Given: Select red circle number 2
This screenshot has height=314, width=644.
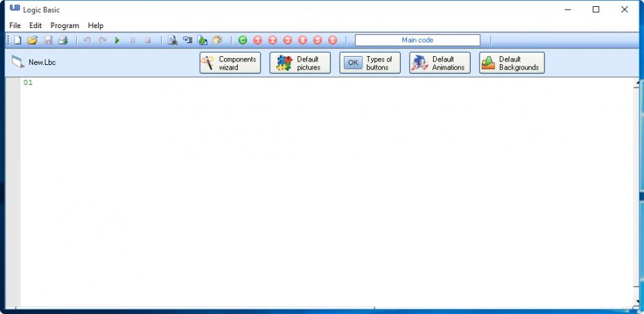Looking at the screenshot, I should (x=273, y=40).
